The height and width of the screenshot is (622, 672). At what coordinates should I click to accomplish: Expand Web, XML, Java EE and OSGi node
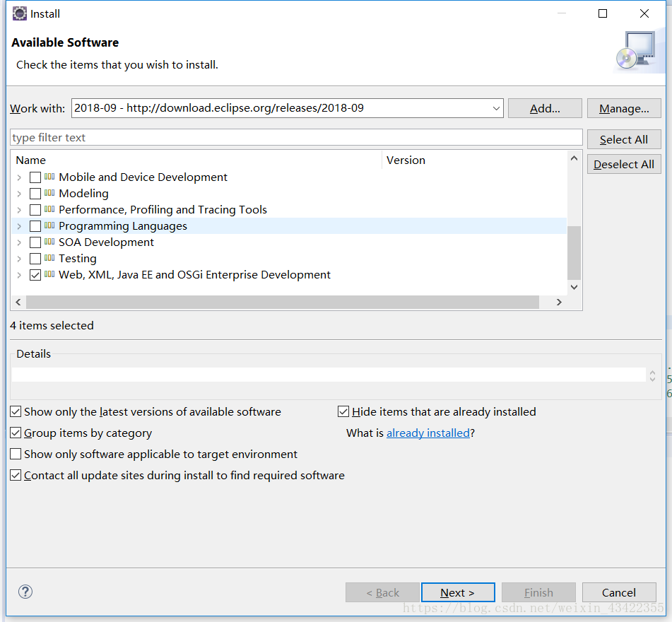pyautogui.click(x=19, y=275)
